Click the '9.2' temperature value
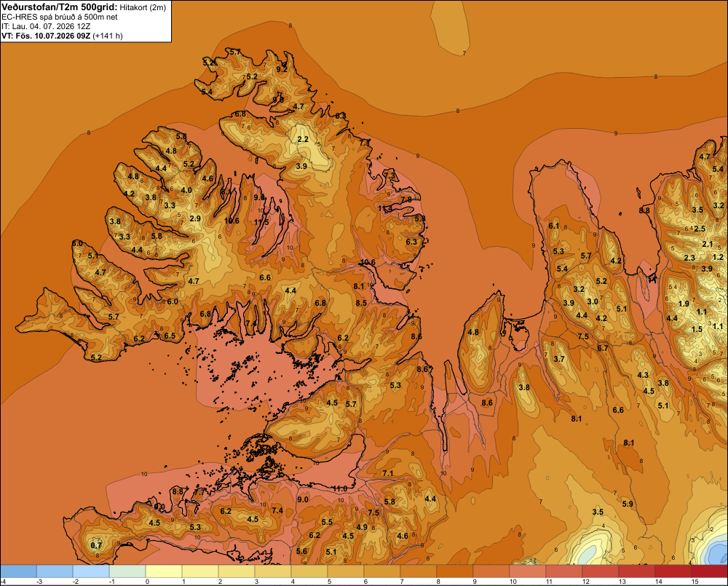The height and width of the screenshot is (586, 728). click(x=282, y=69)
